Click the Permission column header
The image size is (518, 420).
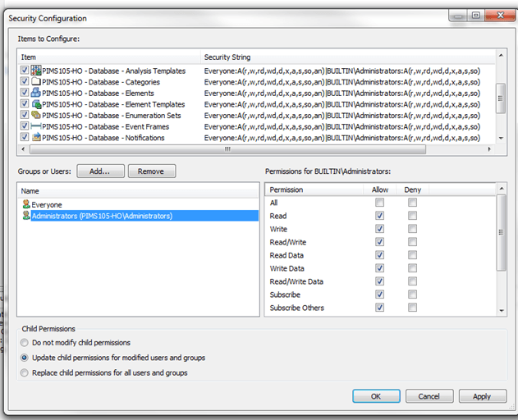click(x=314, y=189)
